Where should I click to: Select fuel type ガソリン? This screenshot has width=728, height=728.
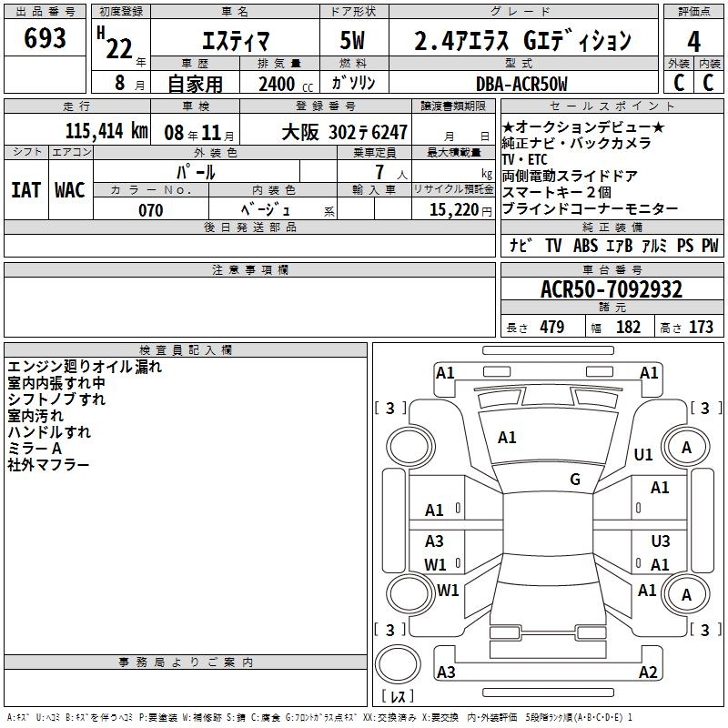tap(353, 83)
